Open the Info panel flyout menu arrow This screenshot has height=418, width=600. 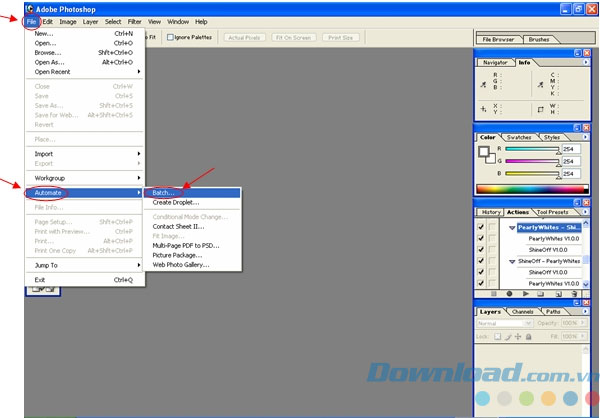click(586, 62)
